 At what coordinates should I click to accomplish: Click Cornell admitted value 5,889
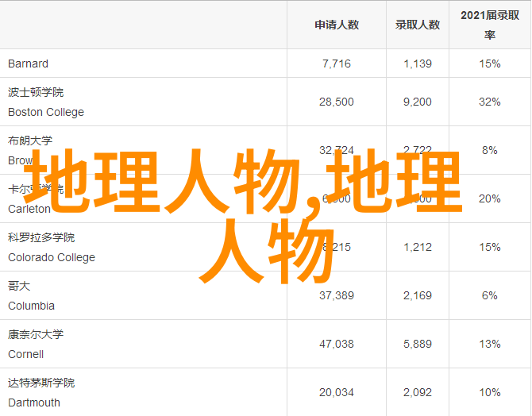click(418, 345)
